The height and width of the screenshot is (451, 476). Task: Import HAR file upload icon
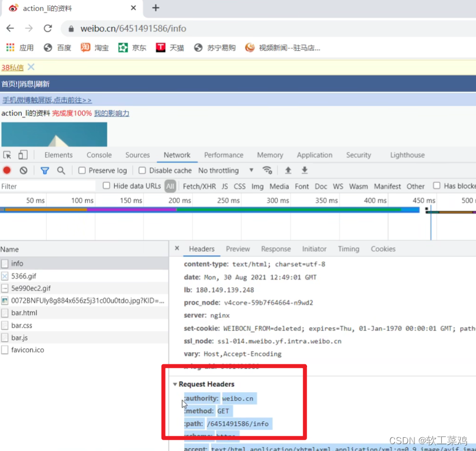coord(288,170)
